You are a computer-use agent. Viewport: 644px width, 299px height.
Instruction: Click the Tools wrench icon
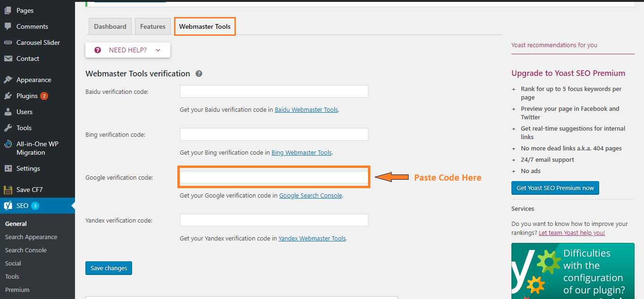(x=8, y=128)
